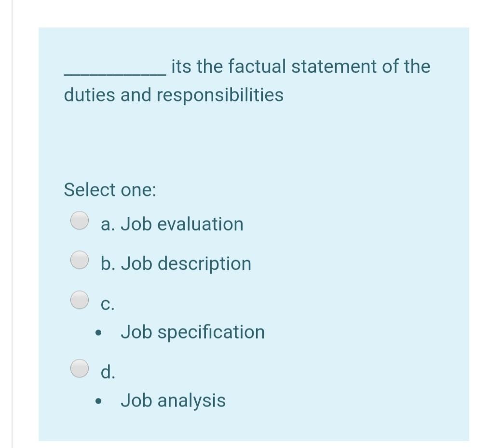Click the light blue question card background
488x448 pixels.
[338, 145]
